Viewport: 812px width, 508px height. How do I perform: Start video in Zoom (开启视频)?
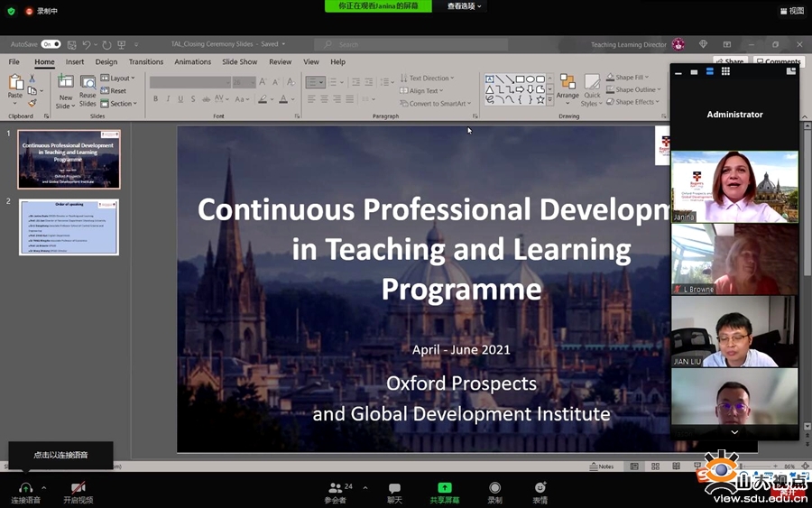click(78, 493)
